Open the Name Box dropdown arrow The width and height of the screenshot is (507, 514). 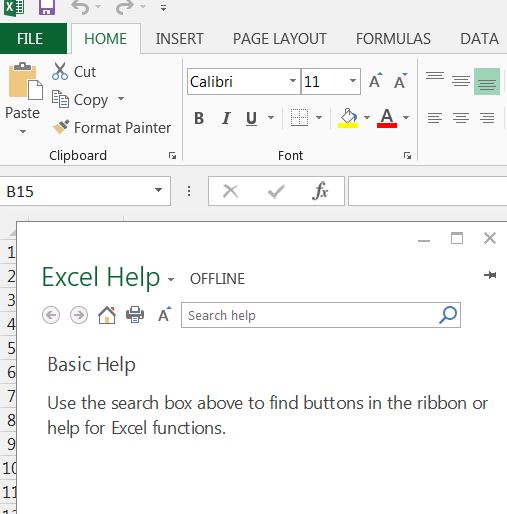(x=158, y=191)
